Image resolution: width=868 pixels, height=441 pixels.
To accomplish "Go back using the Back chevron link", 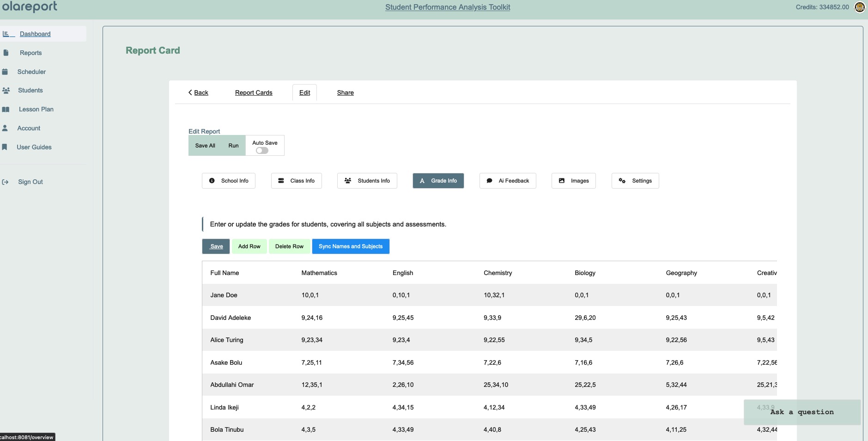I will point(198,92).
